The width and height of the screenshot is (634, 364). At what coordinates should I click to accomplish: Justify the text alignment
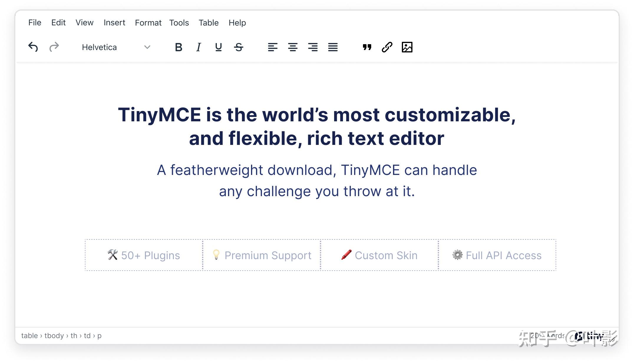pyautogui.click(x=333, y=47)
